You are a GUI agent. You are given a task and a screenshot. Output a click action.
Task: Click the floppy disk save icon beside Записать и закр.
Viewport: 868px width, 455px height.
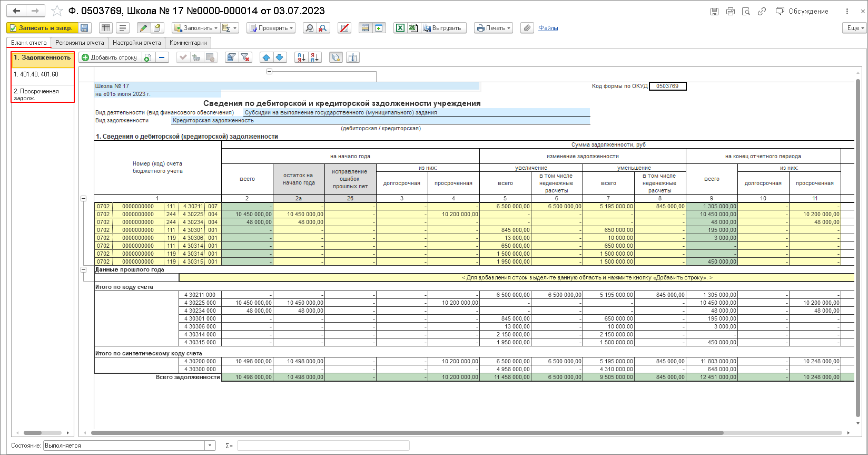coord(85,28)
